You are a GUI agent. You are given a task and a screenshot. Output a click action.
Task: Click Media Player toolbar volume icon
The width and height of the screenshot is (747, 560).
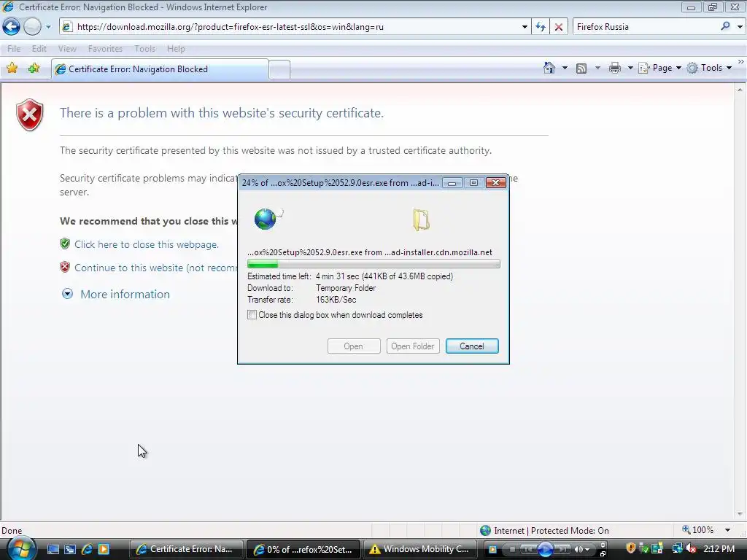578,550
